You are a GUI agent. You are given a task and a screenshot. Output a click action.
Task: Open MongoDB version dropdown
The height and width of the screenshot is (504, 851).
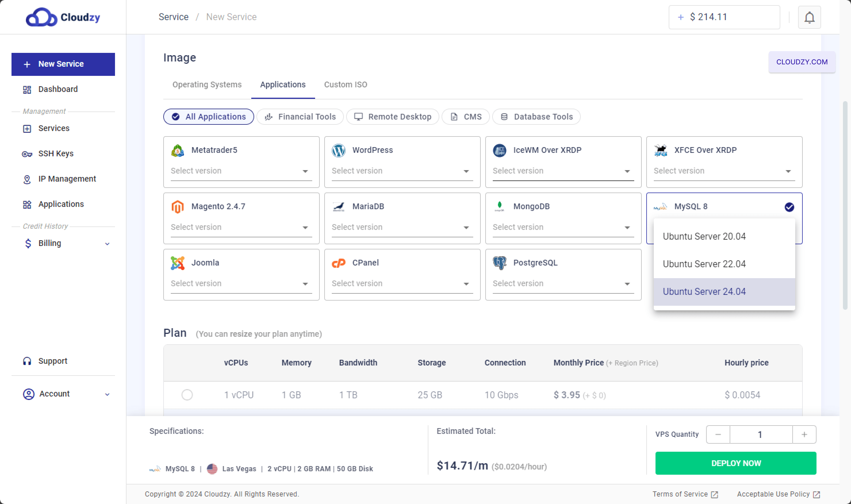tap(563, 228)
